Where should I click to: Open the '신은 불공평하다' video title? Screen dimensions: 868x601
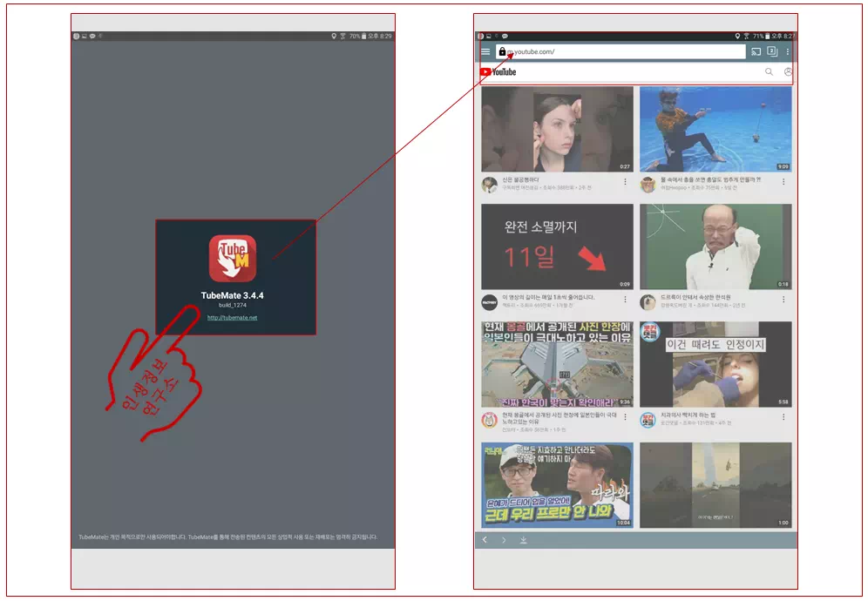coord(521,179)
